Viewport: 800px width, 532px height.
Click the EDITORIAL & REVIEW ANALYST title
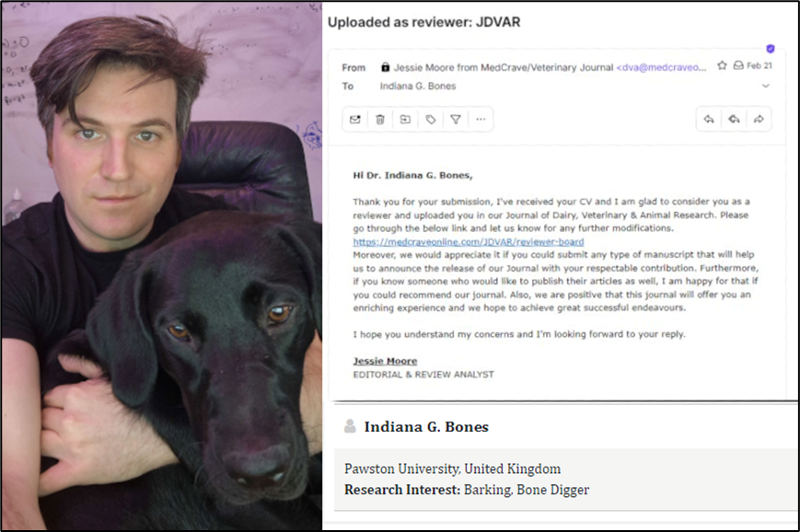(x=423, y=375)
